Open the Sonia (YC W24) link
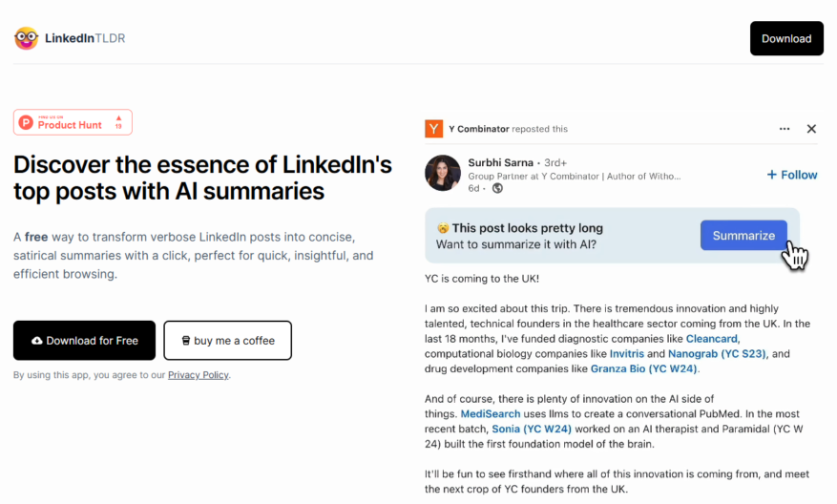837x504 pixels. (532, 429)
